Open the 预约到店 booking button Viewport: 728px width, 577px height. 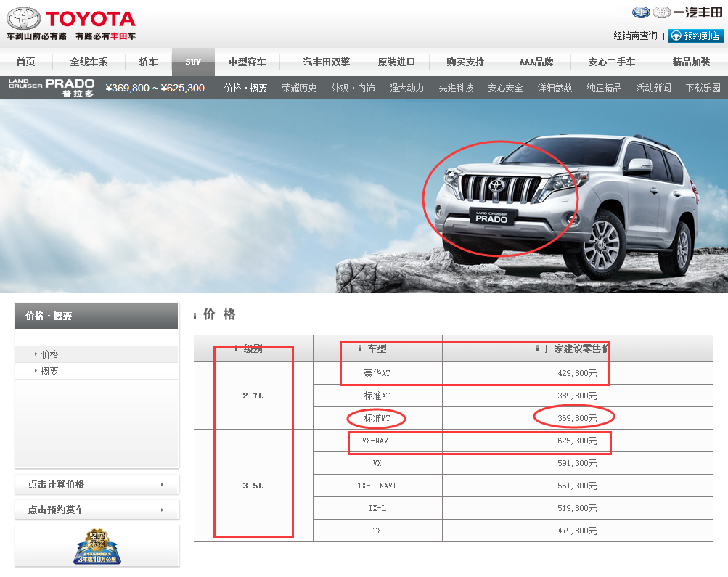coord(695,36)
